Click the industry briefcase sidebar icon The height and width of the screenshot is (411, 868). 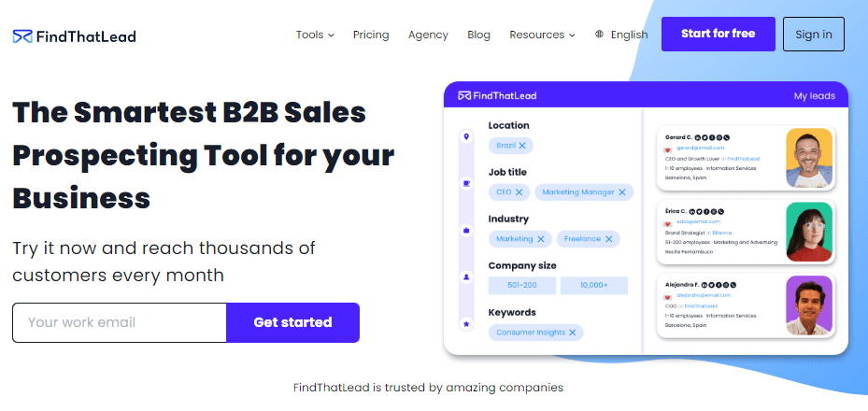466,230
